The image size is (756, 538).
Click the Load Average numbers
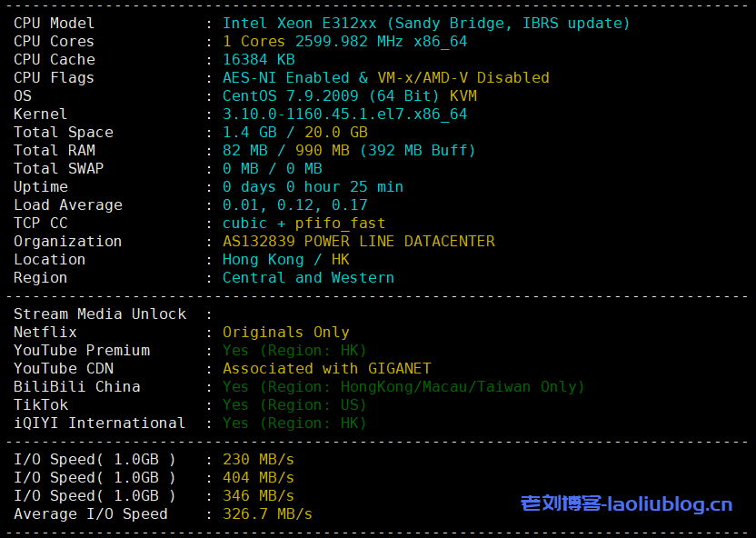coord(294,205)
